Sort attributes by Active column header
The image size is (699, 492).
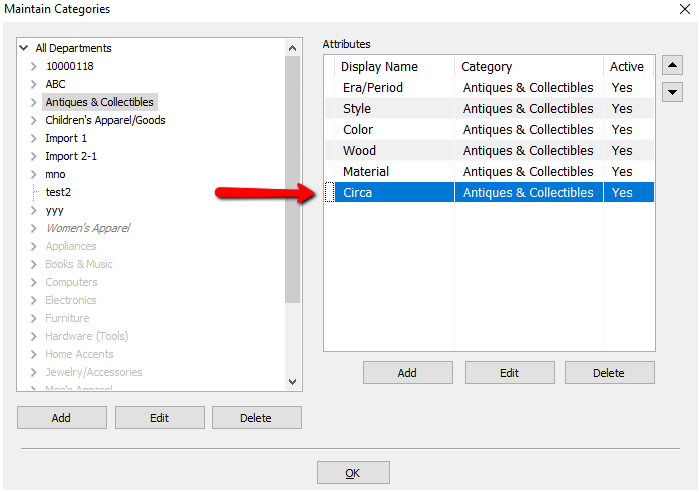629,66
